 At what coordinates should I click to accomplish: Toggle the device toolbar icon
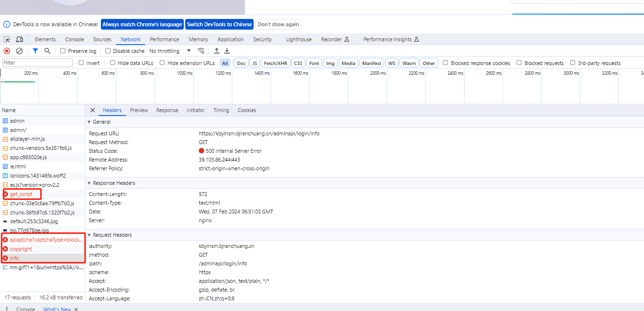coord(19,39)
